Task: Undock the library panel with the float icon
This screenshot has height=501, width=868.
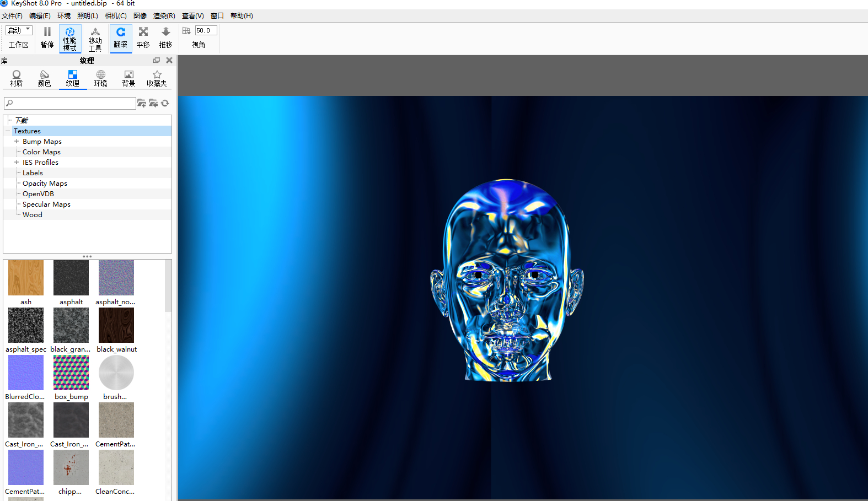Action: (x=157, y=60)
